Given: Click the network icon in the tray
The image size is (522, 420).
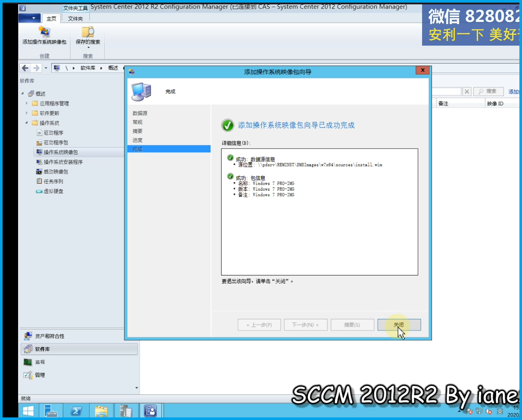Looking at the screenshot, I should coord(479,411).
